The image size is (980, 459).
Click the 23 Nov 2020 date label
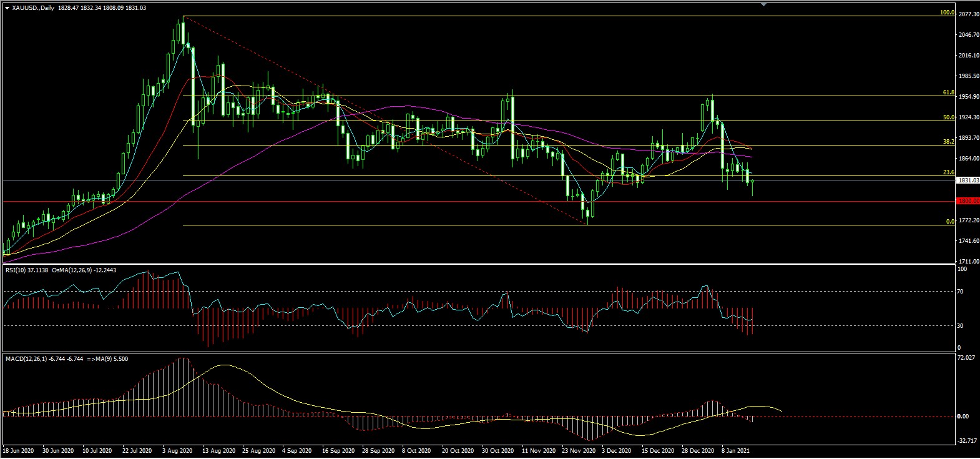coord(579,451)
